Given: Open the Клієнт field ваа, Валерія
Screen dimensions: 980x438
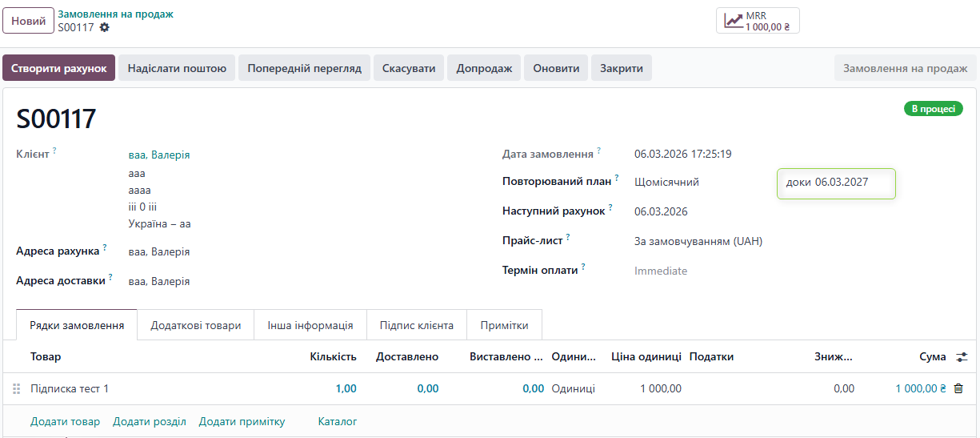Looking at the screenshot, I should (159, 155).
